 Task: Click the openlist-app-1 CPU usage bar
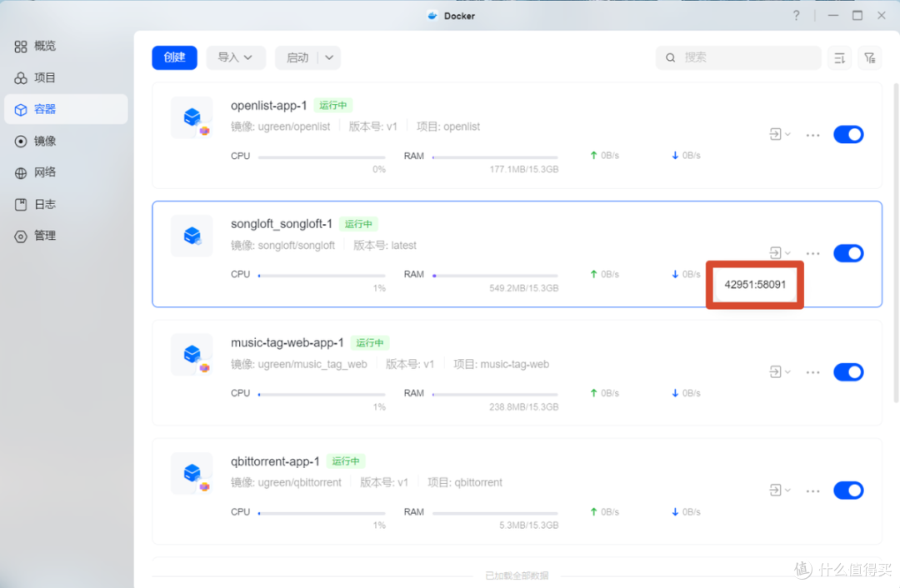[322, 157]
